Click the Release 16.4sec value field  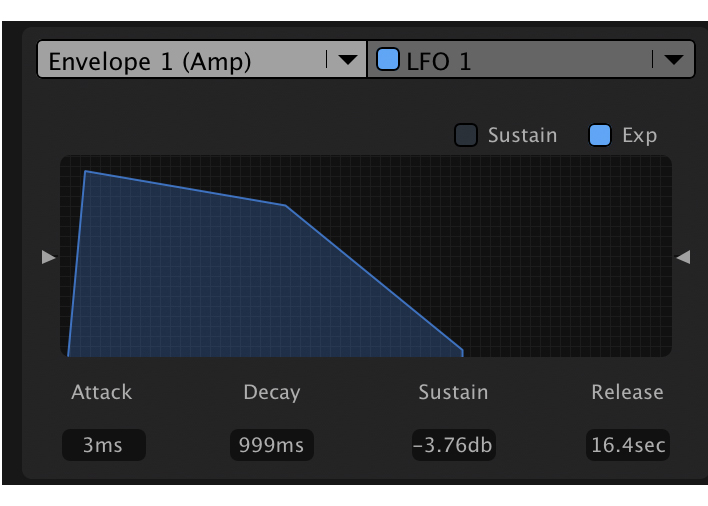tap(627, 445)
